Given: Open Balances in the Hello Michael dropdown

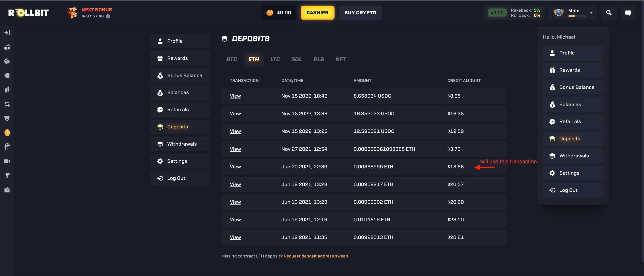Looking at the screenshot, I should [573, 105].
